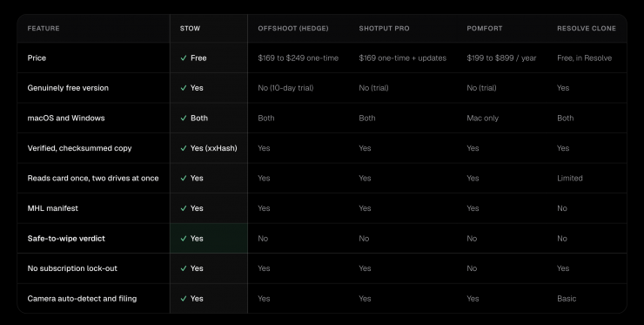The image size is (644, 325).
Task: Click the Safe-to-wipe verdict row label
Action: click(66, 239)
